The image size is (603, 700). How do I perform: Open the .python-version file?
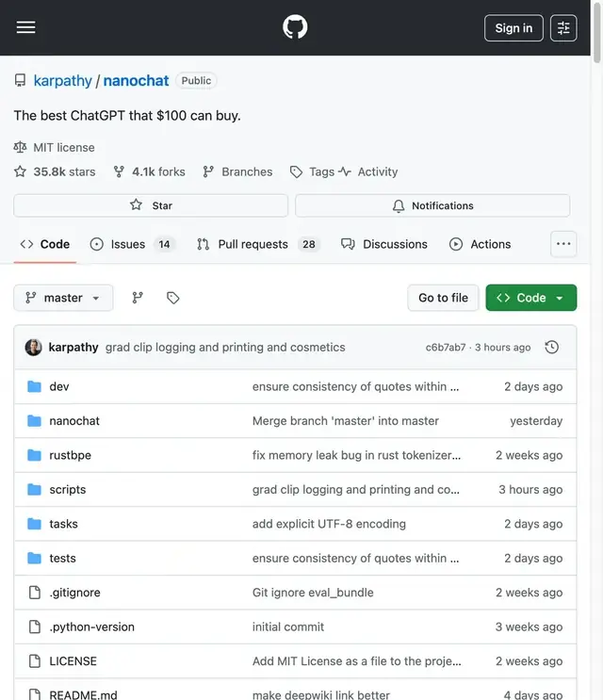(91, 627)
